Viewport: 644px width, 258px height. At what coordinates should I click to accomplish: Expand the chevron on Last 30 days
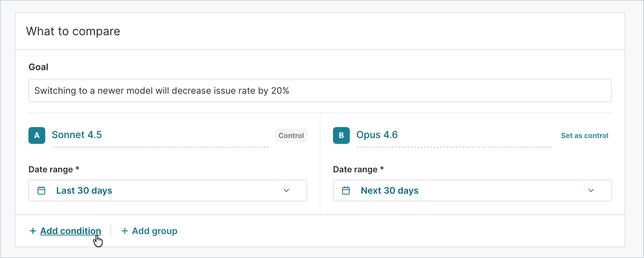[286, 190]
